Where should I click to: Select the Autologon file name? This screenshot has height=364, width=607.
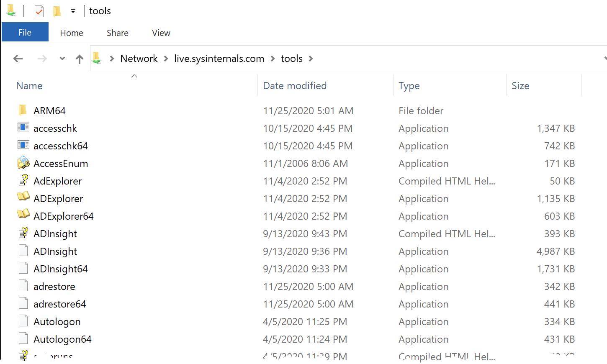coord(57,322)
